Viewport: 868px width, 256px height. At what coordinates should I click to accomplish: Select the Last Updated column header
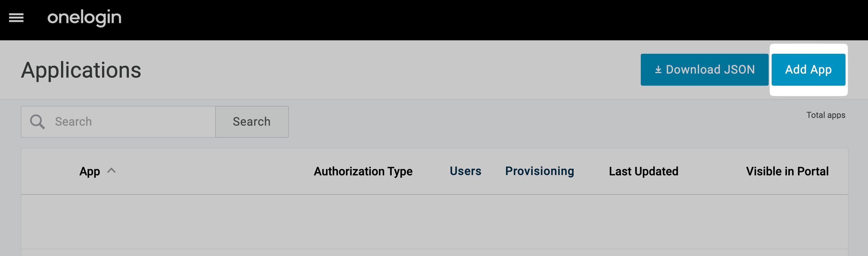[643, 171]
